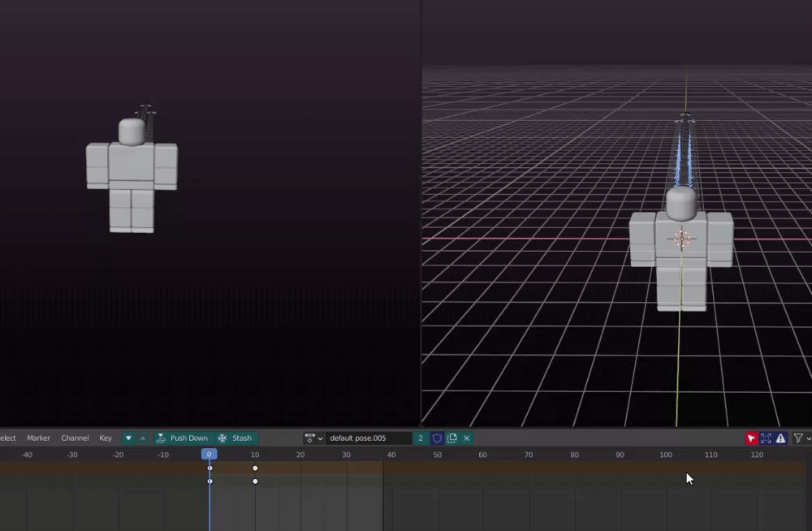812x531 pixels.
Task: Click frame '90' on the timeline ruler
Action: pos(620,455)
